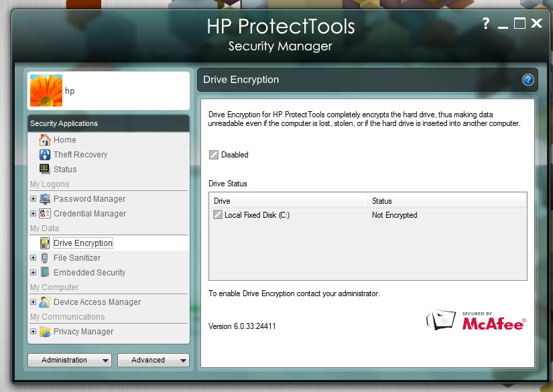The height and width of the screenshot is (392, 553).
Task: Select the Theft Recovery icon
Action: (45, 155)
